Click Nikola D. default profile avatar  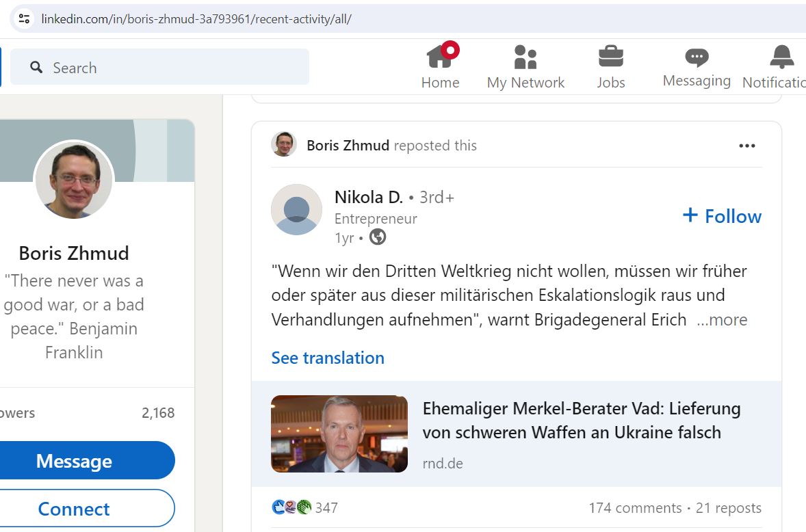click(296, 209)
